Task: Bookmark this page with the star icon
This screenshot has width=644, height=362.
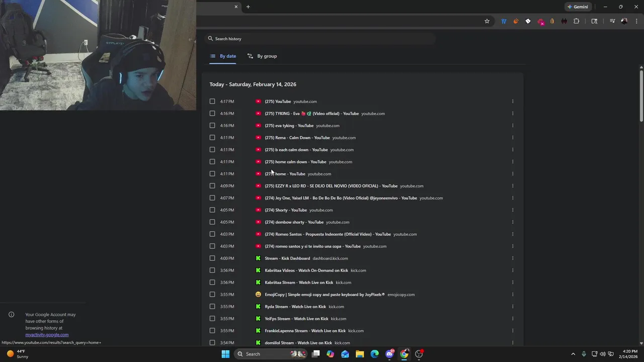Action: pyautogui.click(x=487, y=21)
